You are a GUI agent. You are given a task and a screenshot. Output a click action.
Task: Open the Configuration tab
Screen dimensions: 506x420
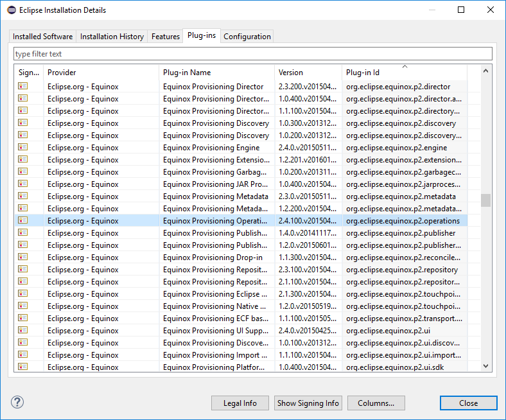tap(247, 37)
